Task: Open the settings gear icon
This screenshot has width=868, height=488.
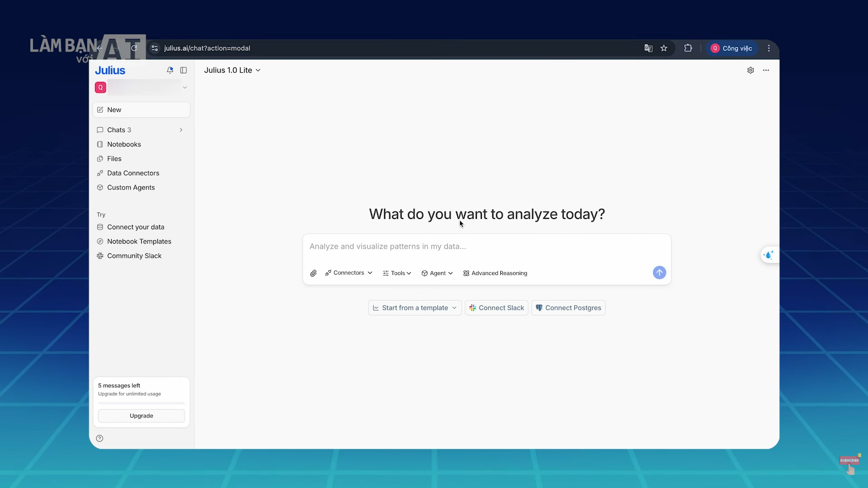Action: [x=750, y=70]
